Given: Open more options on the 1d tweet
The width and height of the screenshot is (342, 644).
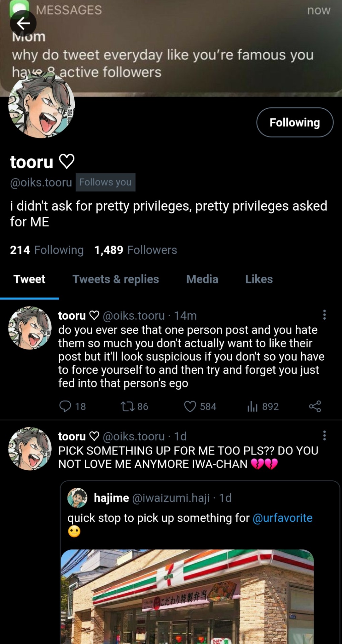Looking at the screenshot, I should click(x=324, y=435).
